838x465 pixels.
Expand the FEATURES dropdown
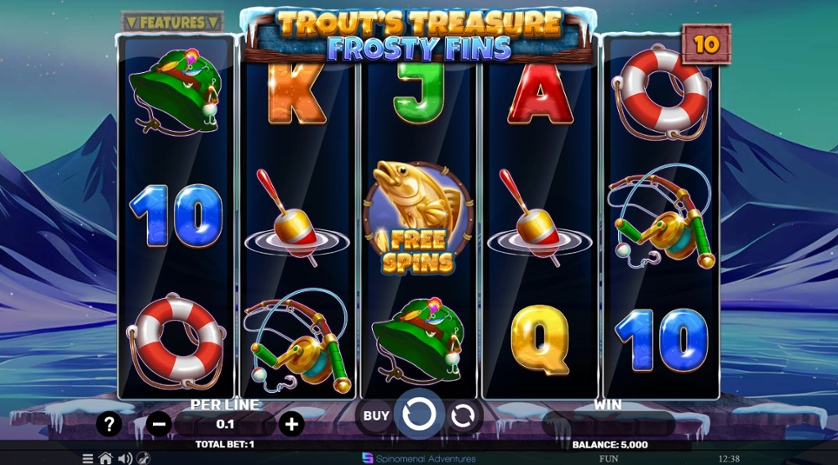point(173,22)
